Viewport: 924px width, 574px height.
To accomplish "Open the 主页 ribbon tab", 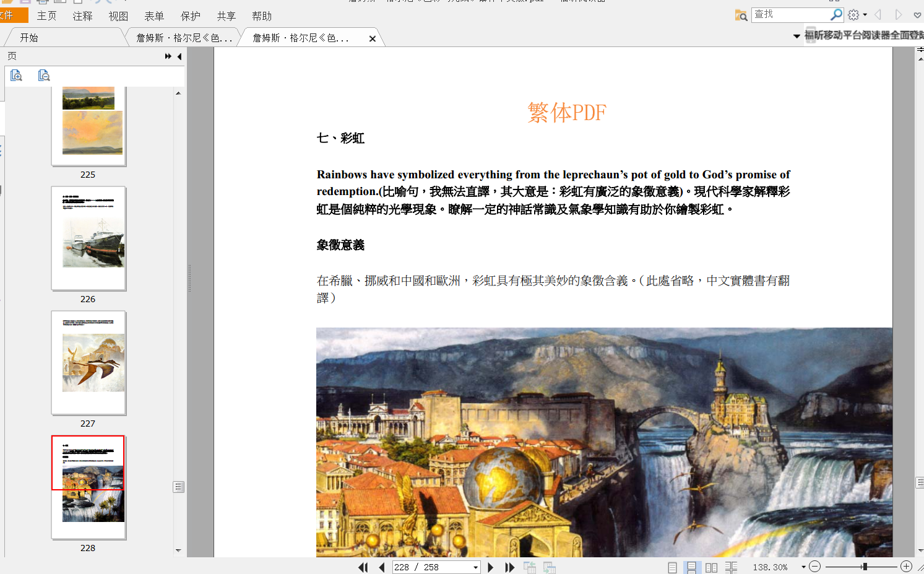I will click(x=47, y=16).
